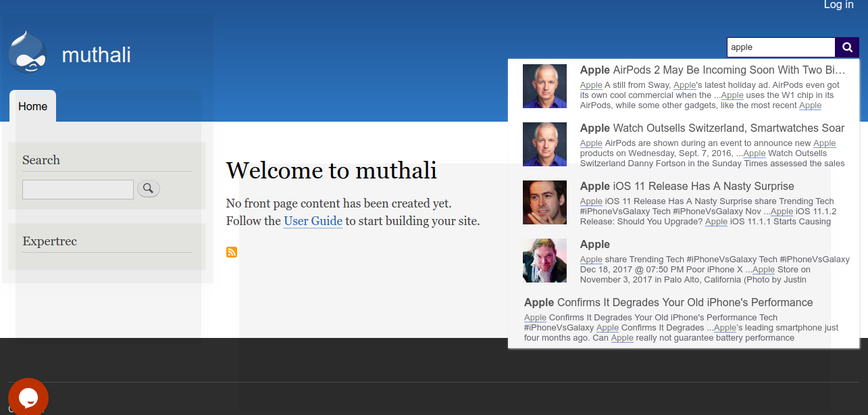Click the Expertrec sidebar heading
The image size is (868, 415).
pyautogui.click(x=50, y=241)
